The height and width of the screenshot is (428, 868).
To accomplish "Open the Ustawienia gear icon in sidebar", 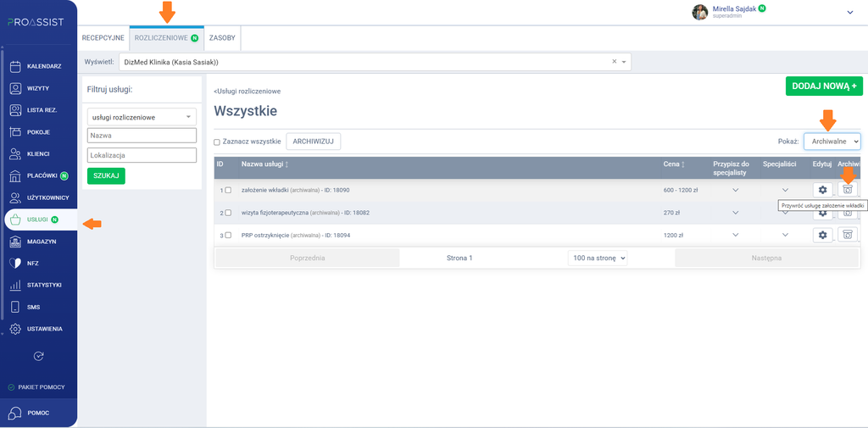I will (15, 329).
